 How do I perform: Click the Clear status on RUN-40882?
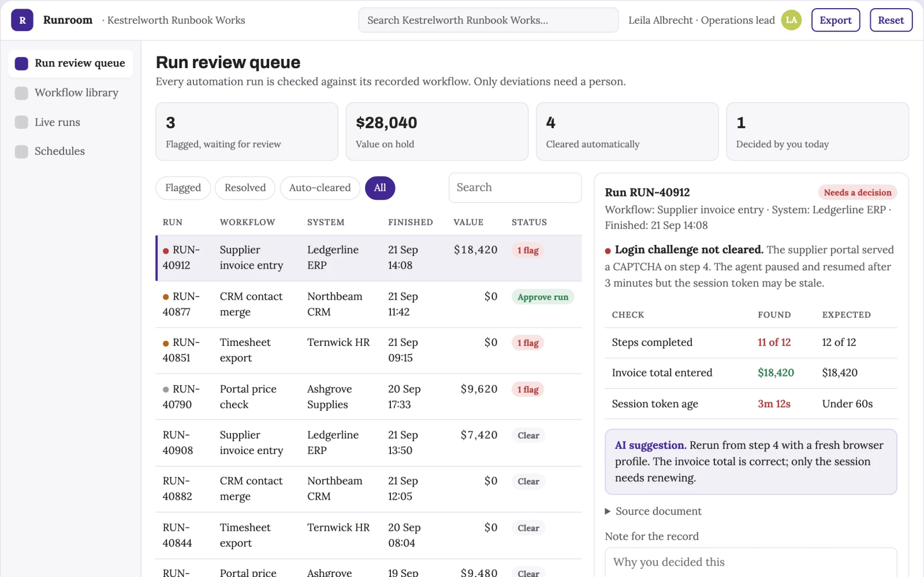[x=528, y=482]
